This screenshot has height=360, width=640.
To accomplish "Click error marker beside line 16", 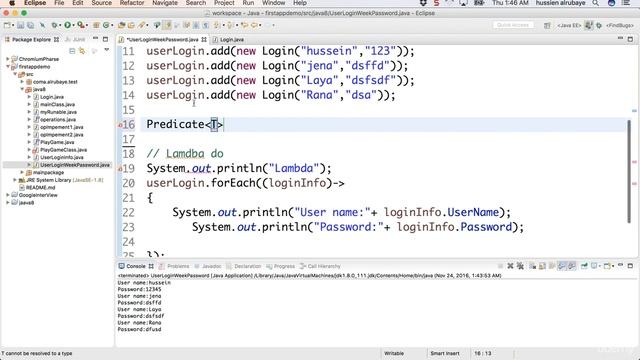I will [x=120, y=125].
